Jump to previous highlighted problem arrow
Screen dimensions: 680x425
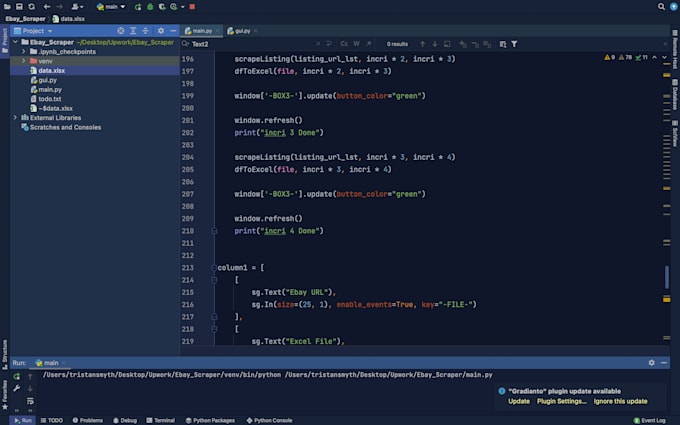tap(654, 57)
